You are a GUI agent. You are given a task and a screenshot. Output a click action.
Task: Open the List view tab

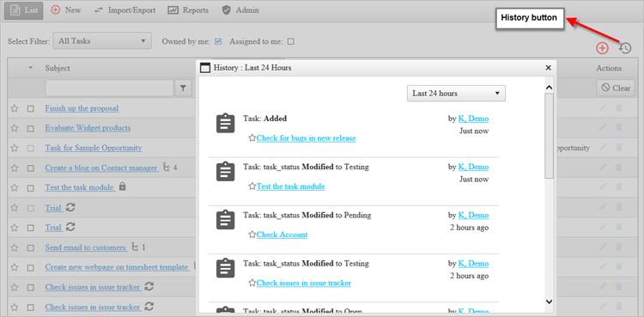tap(24, 10)
